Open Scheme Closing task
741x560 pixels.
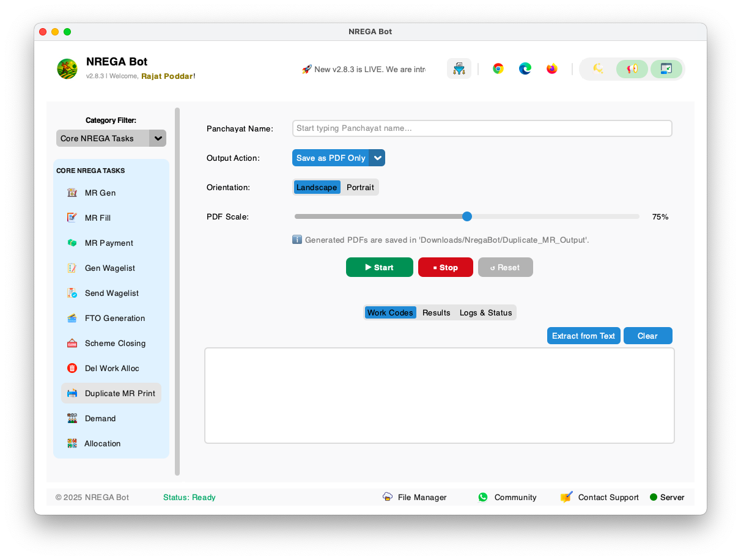tap(111, 343)
